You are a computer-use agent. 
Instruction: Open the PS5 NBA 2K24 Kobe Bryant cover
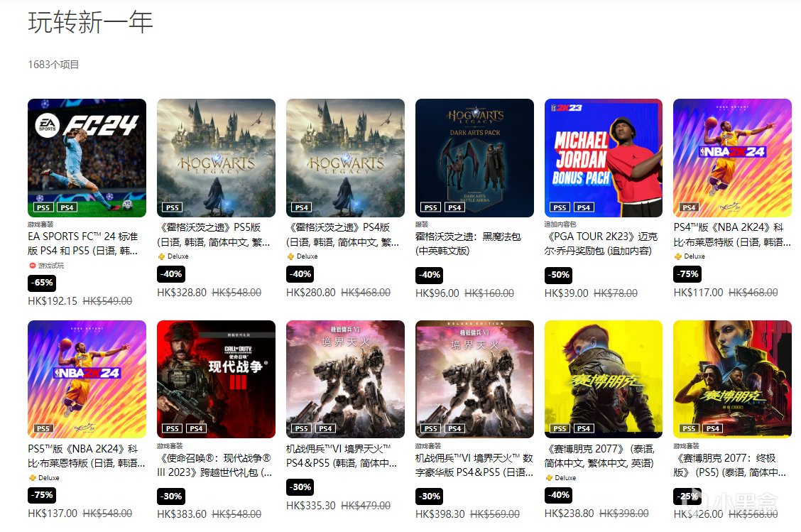click(x=87, y=379)
